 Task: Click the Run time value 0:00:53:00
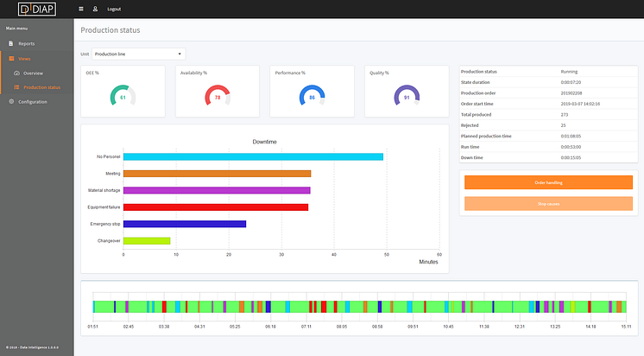571,147
